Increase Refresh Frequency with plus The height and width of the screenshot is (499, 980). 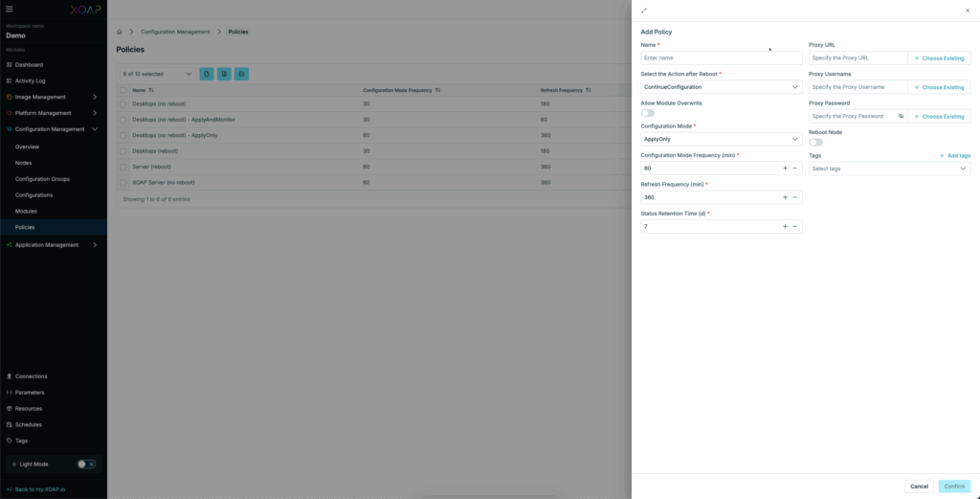pos(785,197)
